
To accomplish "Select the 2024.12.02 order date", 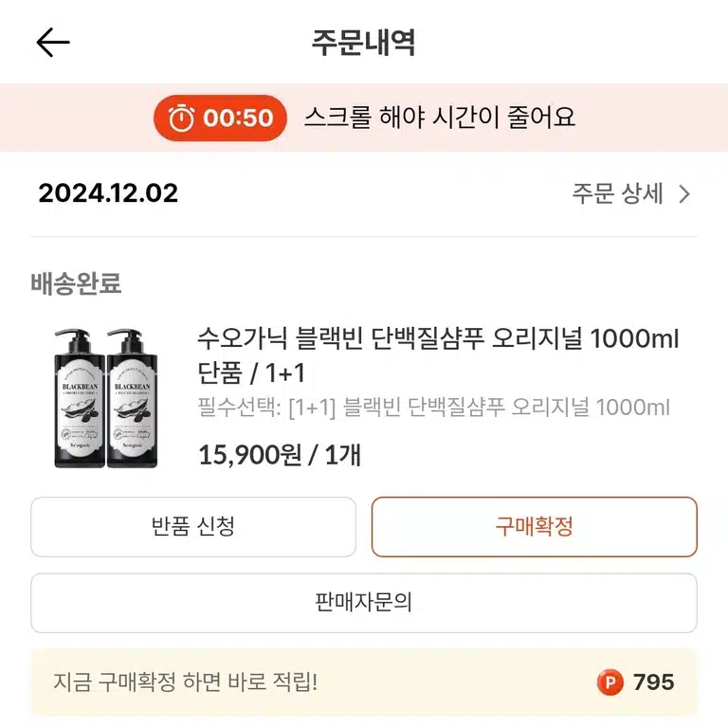I will [108, 193].
